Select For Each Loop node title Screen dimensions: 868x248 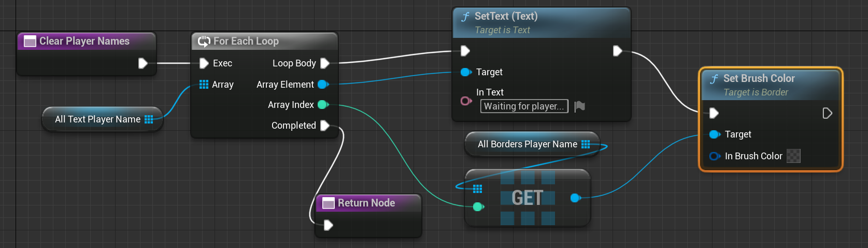[x=246, y=41]
